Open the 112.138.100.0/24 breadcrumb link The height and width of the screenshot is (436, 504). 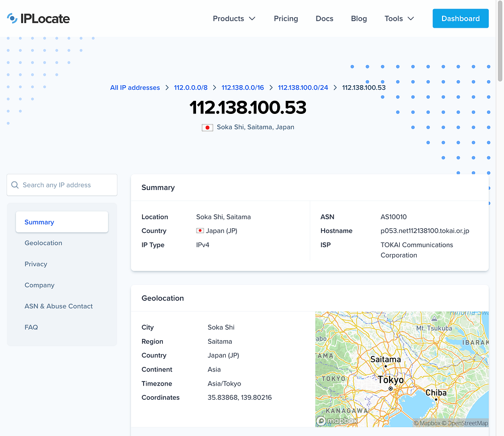[x=303, y=88]
